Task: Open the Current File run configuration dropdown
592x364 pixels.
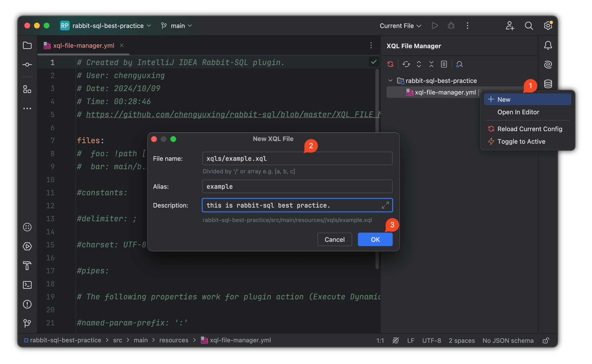Action: click(x=400, y=26)
